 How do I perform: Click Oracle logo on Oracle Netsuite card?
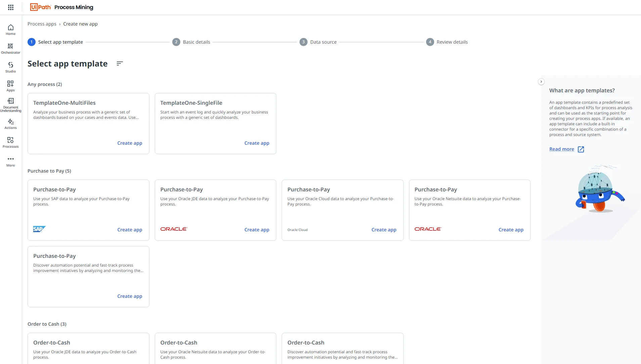click(428, 229)
